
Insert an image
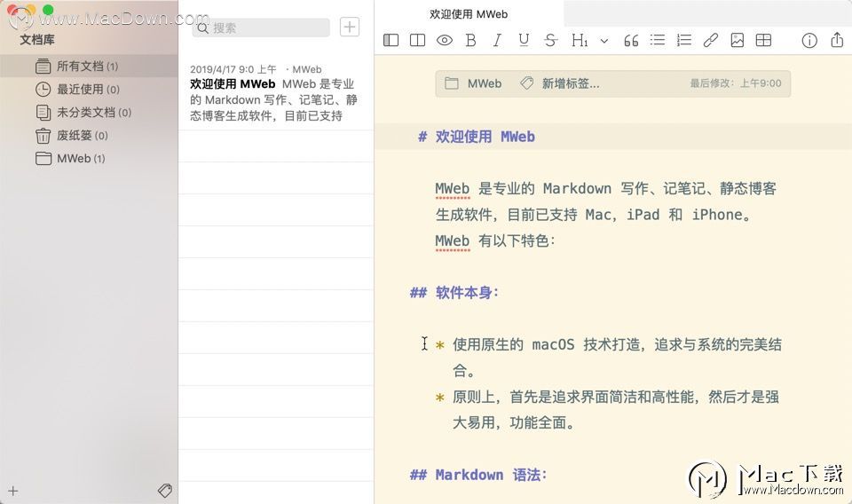738,40
